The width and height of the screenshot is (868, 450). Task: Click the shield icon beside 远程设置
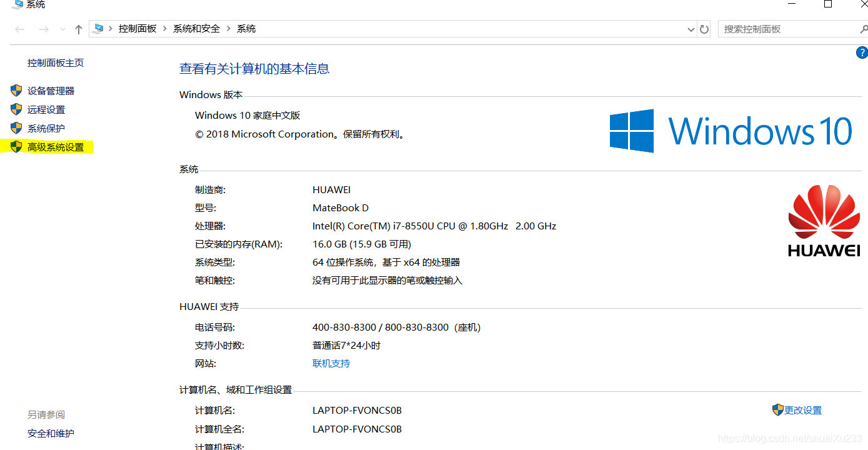coord(16,109)
